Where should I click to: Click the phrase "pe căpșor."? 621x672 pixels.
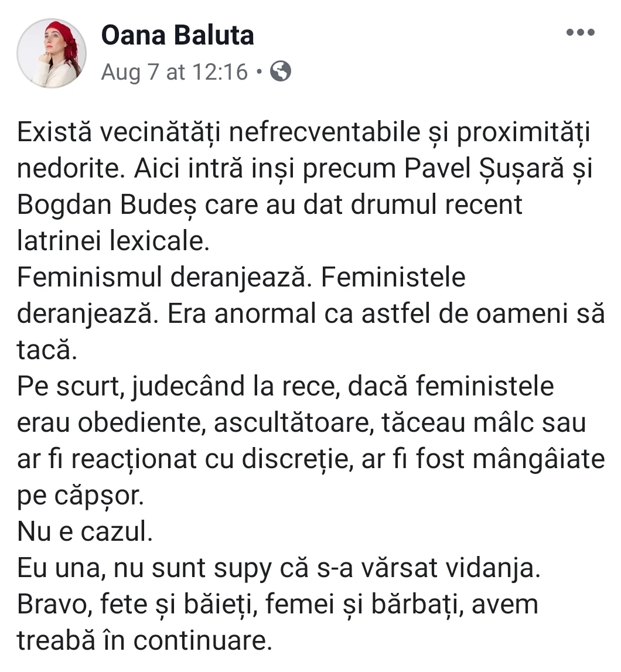(x=81, y=496)
